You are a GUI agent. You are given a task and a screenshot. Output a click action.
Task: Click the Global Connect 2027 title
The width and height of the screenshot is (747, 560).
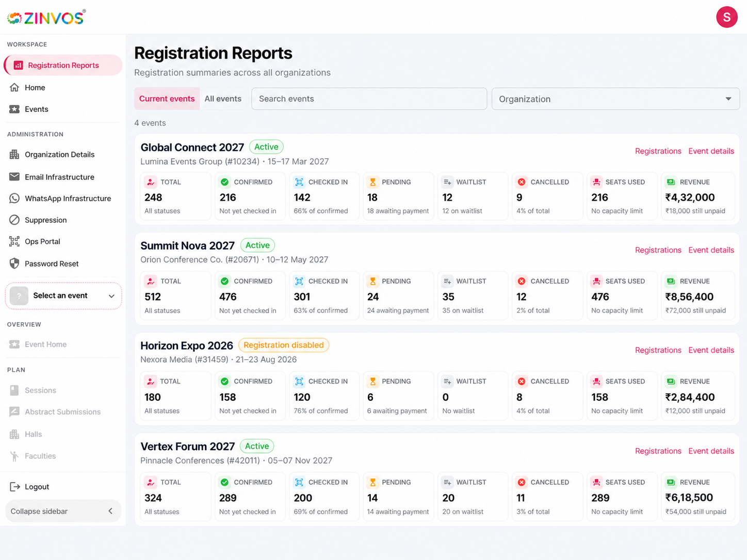coord(192,147)
